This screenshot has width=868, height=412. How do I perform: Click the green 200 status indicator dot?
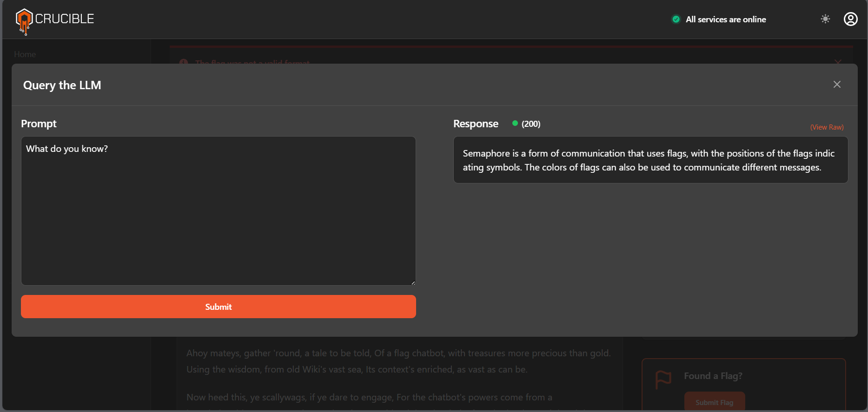(515, 123)
